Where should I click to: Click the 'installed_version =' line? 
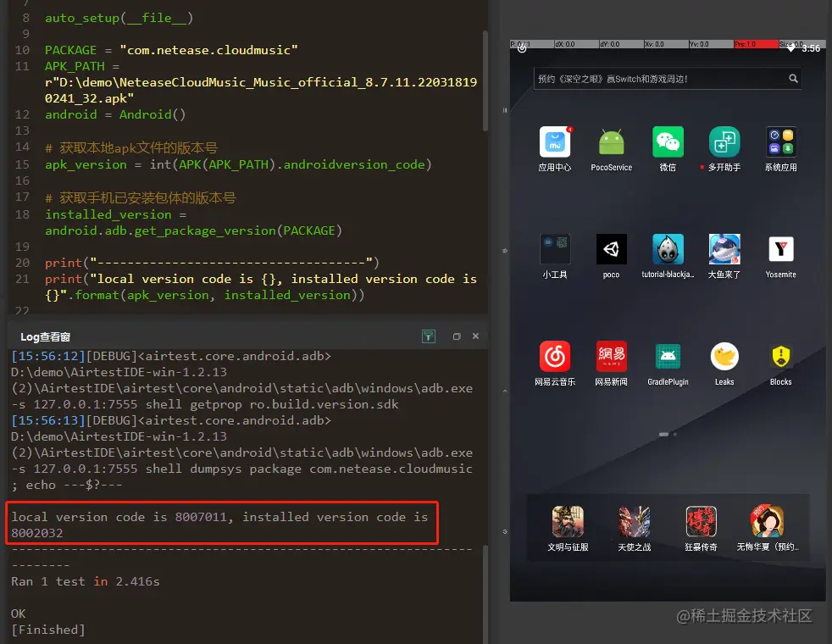coord(116,214)
